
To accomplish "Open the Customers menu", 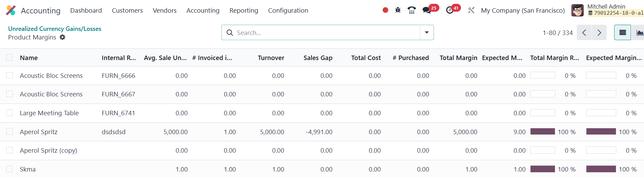I will [127, 10].
